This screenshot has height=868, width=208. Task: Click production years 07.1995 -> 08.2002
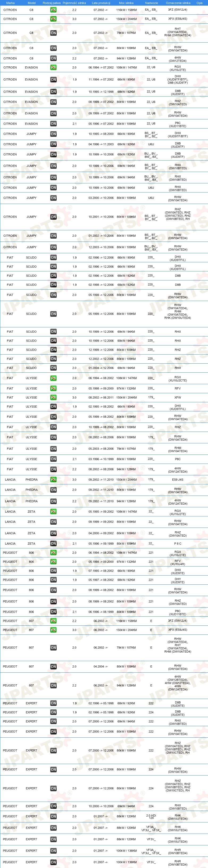pos(101,571)
